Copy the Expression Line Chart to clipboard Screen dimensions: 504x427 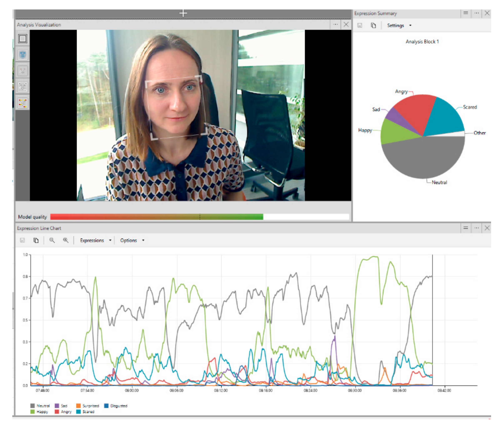click(x=36, y=240)
